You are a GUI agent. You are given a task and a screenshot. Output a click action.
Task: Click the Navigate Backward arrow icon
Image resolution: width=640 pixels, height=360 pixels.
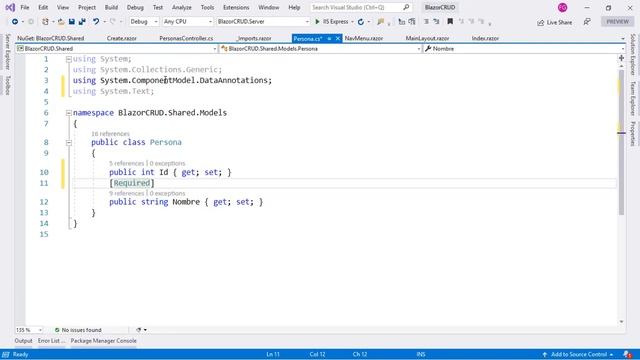click(15, 22)
